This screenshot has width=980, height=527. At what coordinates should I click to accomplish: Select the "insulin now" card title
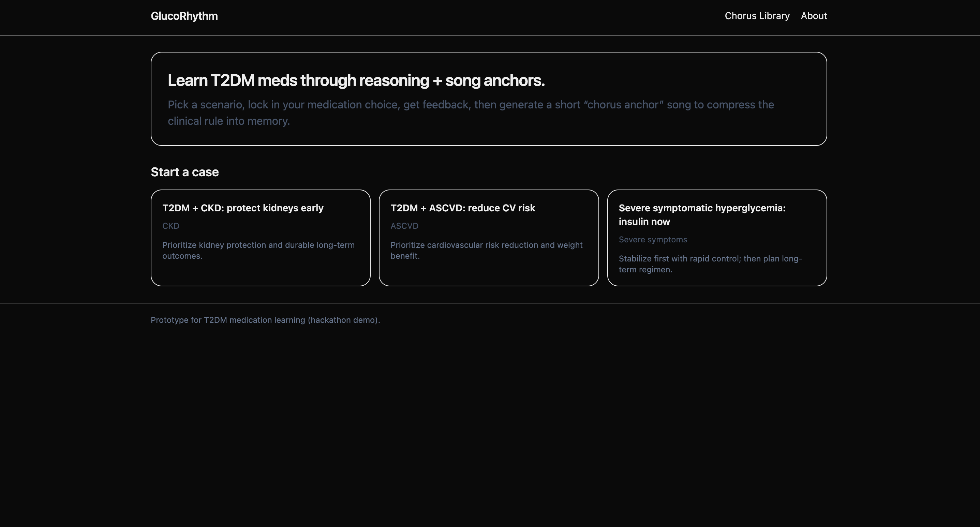[x=701, y=214]
